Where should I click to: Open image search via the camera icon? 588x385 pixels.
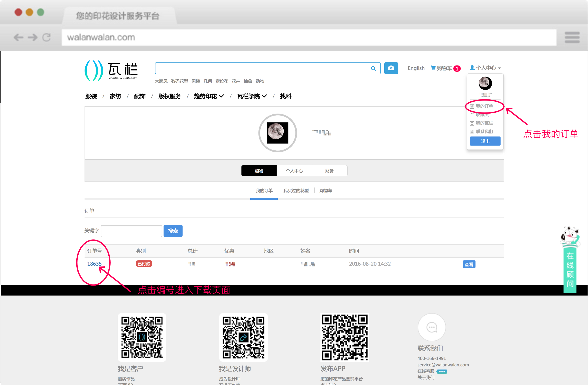click(x=391, y=68)
